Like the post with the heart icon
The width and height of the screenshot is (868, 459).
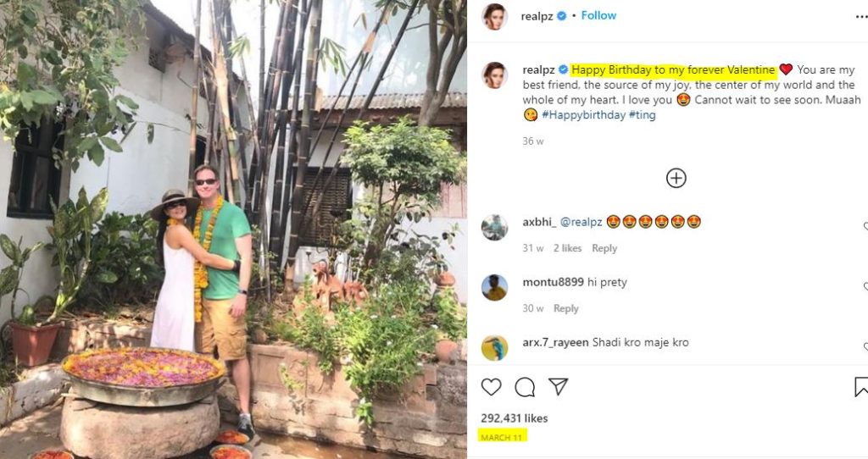coord(491,386)
